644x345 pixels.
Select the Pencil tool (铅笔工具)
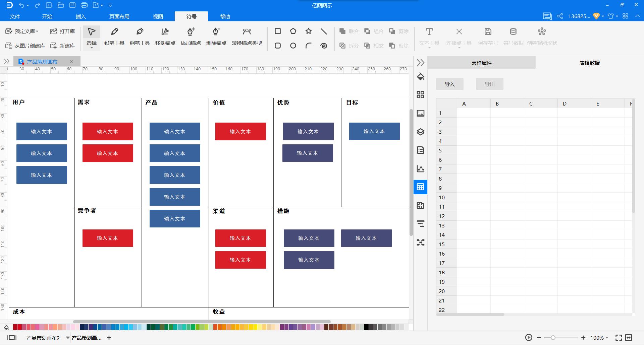click(x=114, y=37)
